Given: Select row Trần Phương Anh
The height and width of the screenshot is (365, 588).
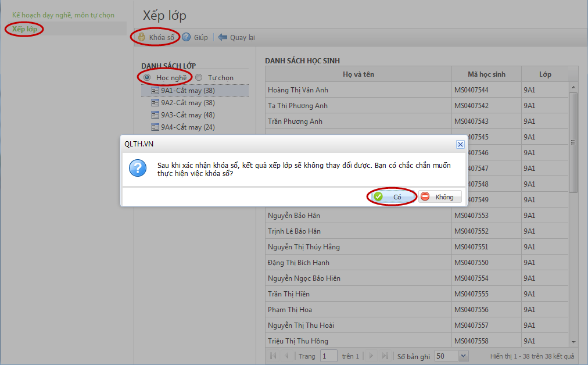Looking at the screenshot, I should [x=417, y=121].
